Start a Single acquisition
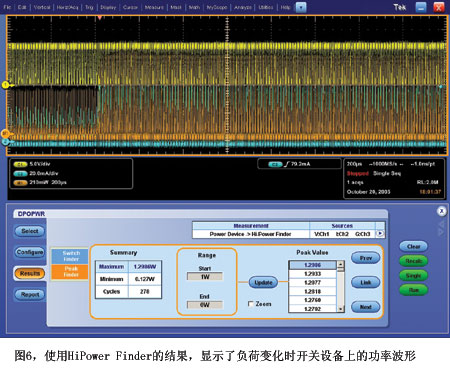450x368 pixels. pyautogui.click(x=413, y=276)
